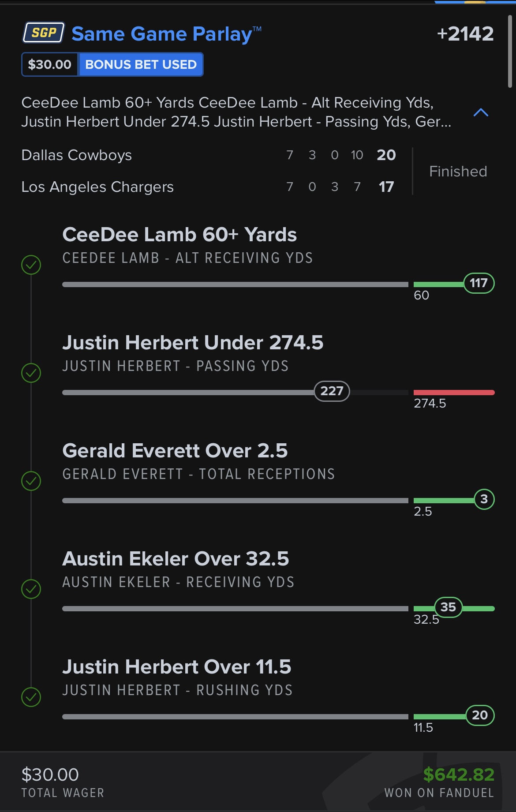This screenshot has width=516, height=812.
Task: Tap the 35 receiving yards marker
Action: tap(449, 607)
